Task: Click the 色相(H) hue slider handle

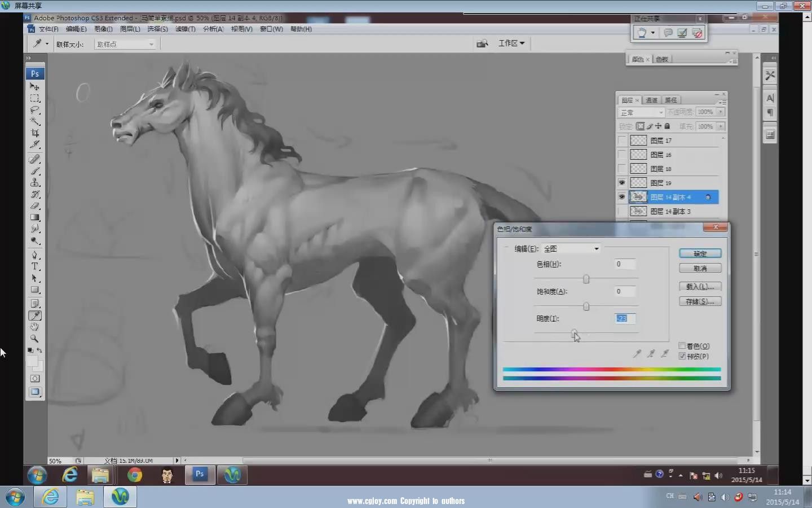Action: coord(586,279)
